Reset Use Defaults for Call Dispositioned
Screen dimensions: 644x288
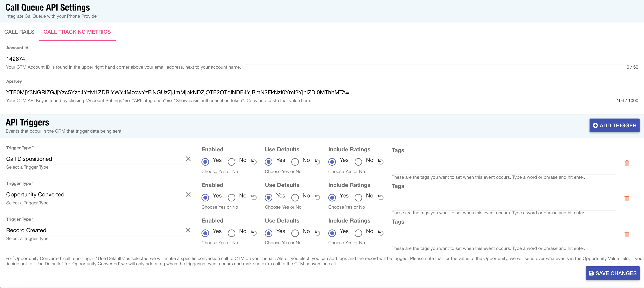(318, 162)
